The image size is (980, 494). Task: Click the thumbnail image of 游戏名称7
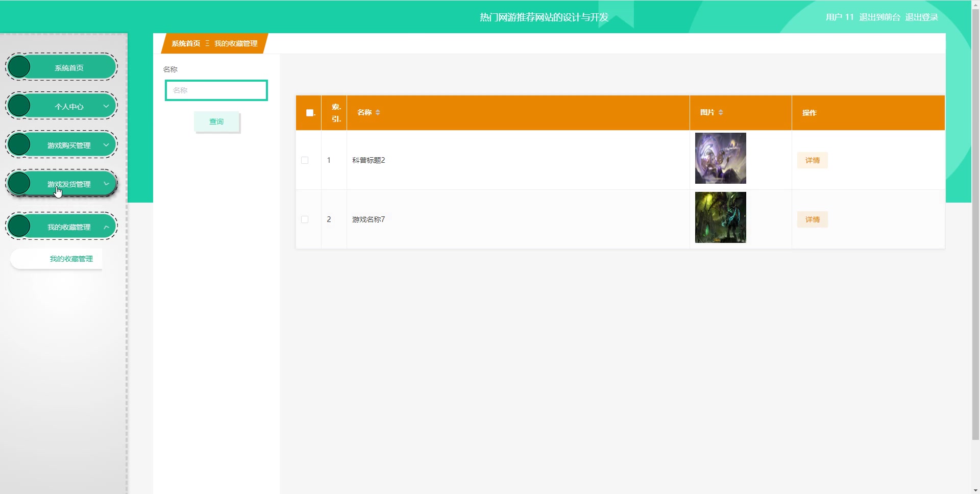tap(720, 217)
